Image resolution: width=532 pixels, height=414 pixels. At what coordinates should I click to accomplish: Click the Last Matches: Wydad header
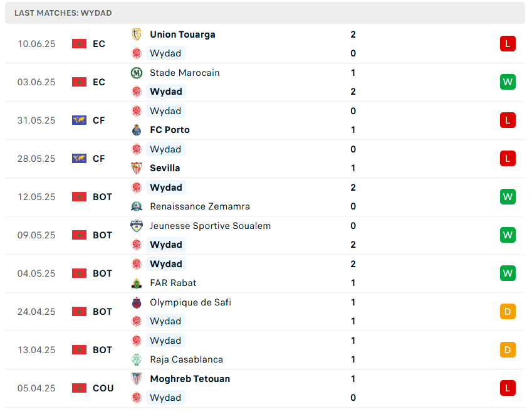(63, 13)
